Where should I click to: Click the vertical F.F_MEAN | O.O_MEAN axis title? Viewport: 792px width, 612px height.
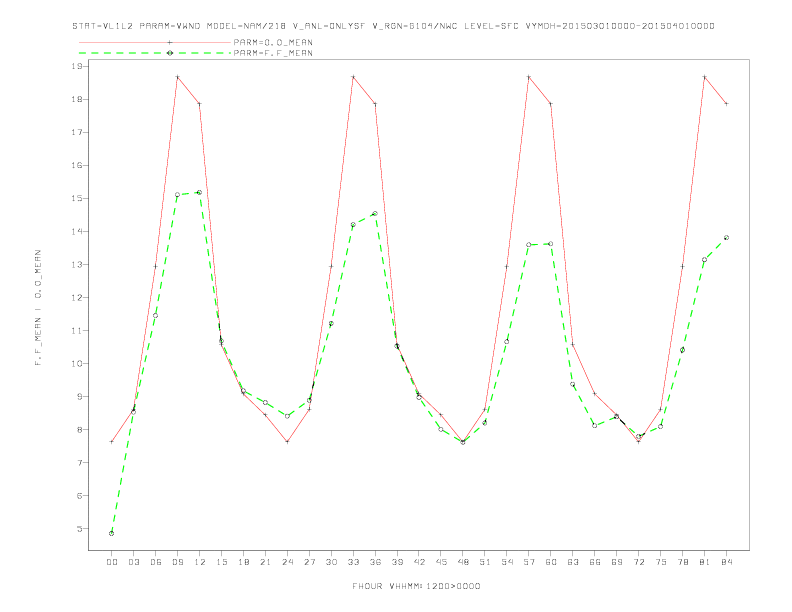coord(38,308)
